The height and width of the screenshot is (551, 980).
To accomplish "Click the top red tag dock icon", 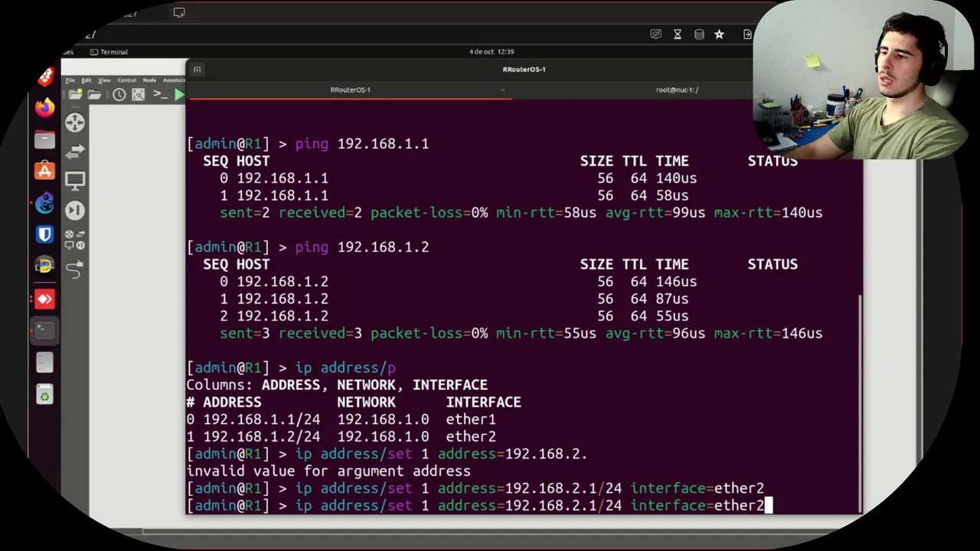I will pyautogui.click(x=45, y=77).
